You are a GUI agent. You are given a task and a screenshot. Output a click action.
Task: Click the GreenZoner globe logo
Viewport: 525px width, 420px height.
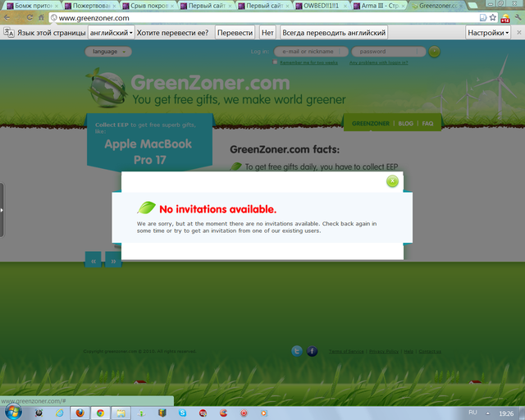tap(107, 88)
